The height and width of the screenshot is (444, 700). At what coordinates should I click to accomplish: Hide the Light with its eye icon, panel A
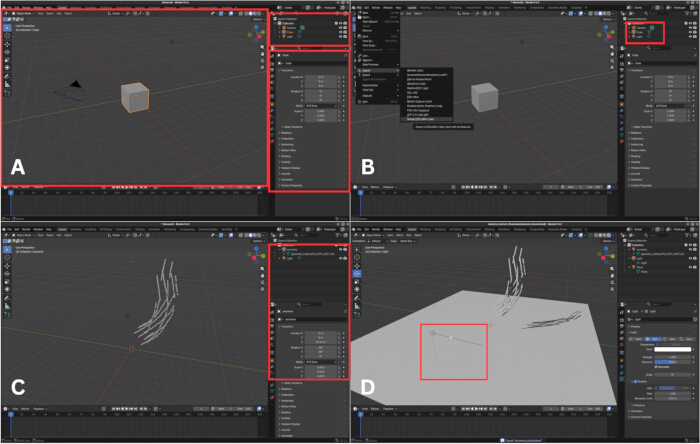(x=341, y=37)
